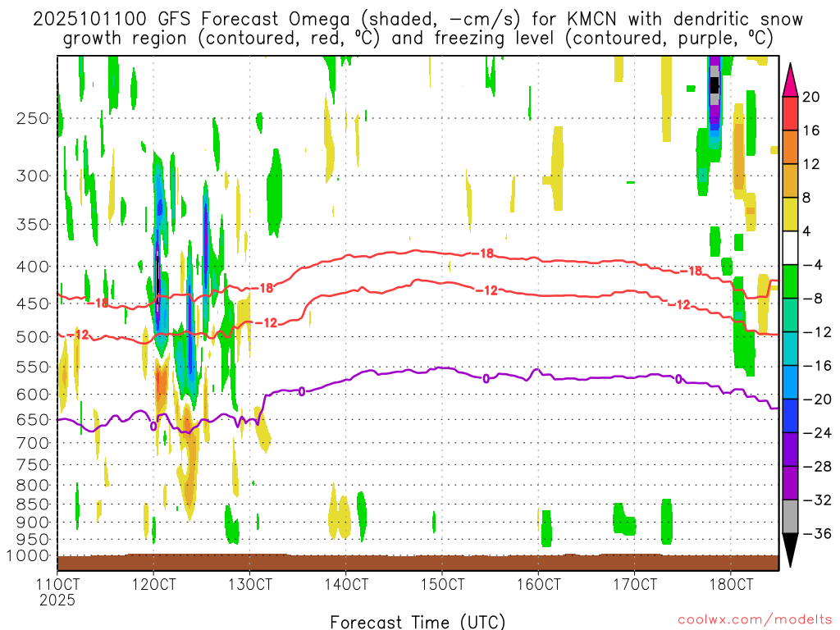Viewport: 840px width, 630px height.
Task: Click the 150CT time axis label
Action: tap(442, 584)
